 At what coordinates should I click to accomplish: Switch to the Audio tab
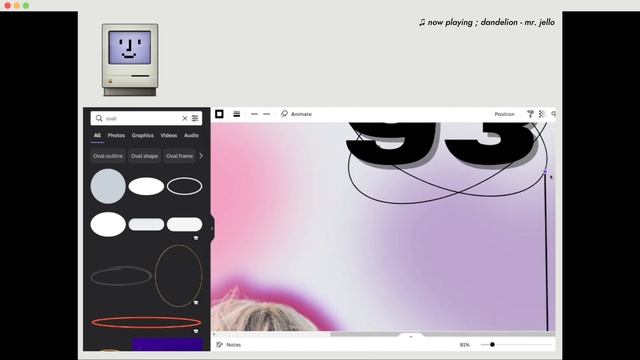pyautogui.click(x=191, y=136)
